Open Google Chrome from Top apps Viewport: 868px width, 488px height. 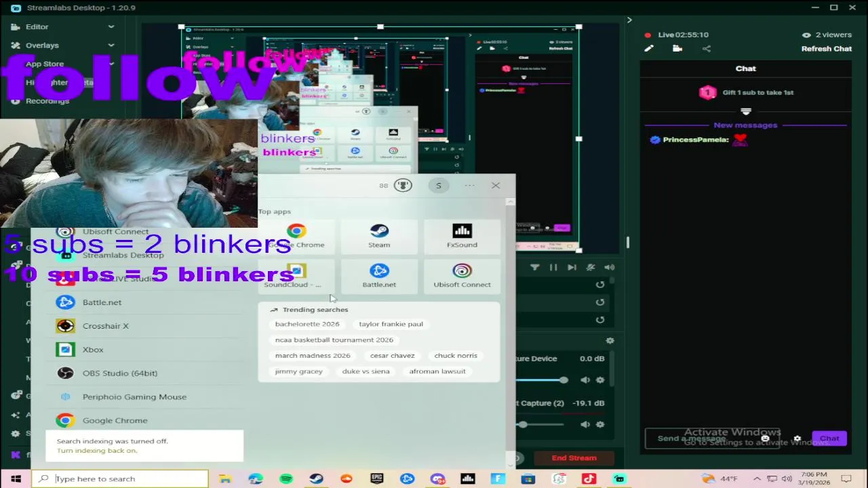point(296,237)
